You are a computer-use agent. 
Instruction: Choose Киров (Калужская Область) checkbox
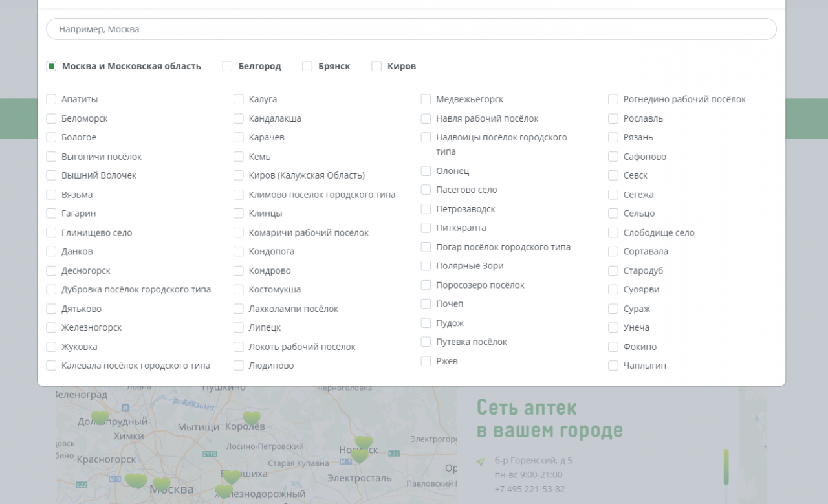pyautogui.click(x=239, y=175)
